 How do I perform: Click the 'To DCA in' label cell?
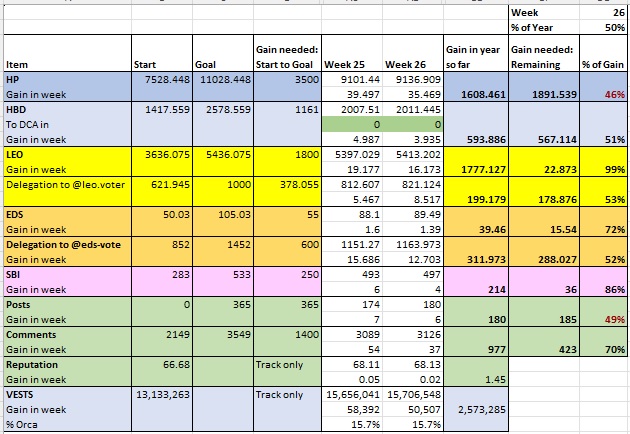point(68,125)
